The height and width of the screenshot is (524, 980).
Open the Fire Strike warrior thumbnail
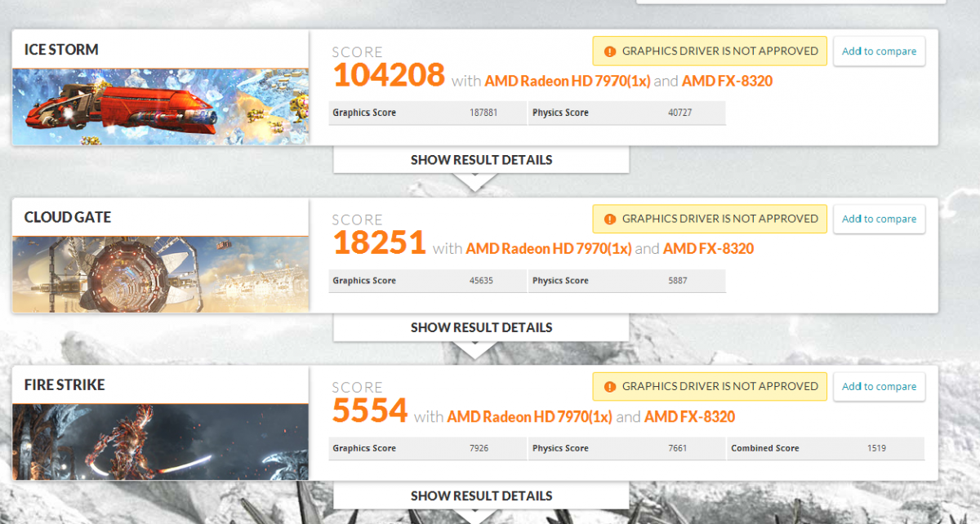coord(161,442)
